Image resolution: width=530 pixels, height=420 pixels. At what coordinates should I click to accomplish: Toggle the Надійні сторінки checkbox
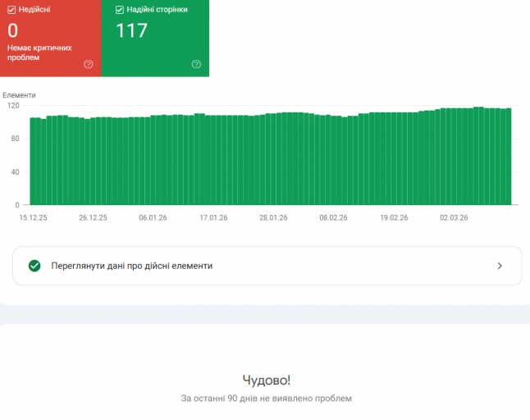click(x=119, y=10)
